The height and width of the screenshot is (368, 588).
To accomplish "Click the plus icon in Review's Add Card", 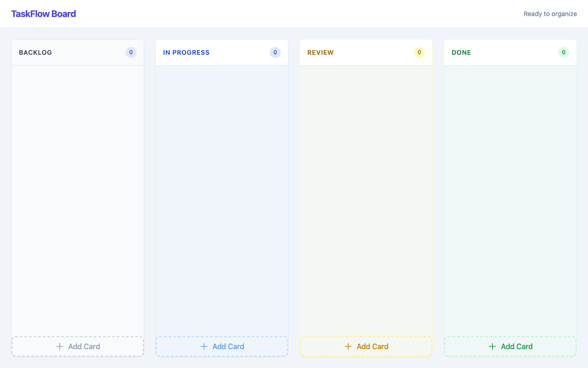I will point(348,346).
